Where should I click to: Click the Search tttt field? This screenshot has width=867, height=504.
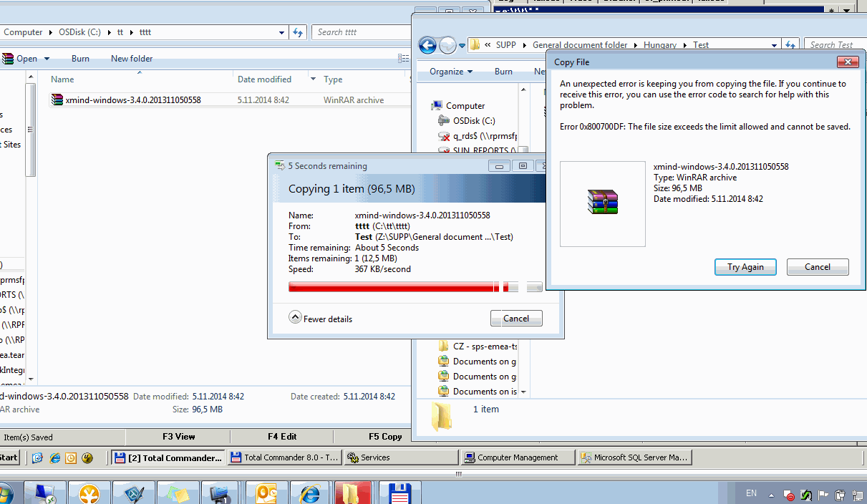[x=362, y=32]
